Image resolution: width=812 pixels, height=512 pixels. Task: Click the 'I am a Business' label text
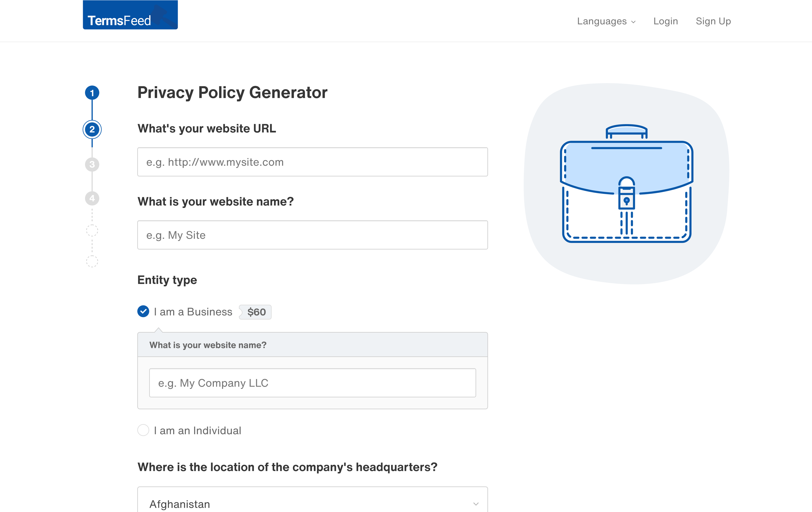coord(193,312)
